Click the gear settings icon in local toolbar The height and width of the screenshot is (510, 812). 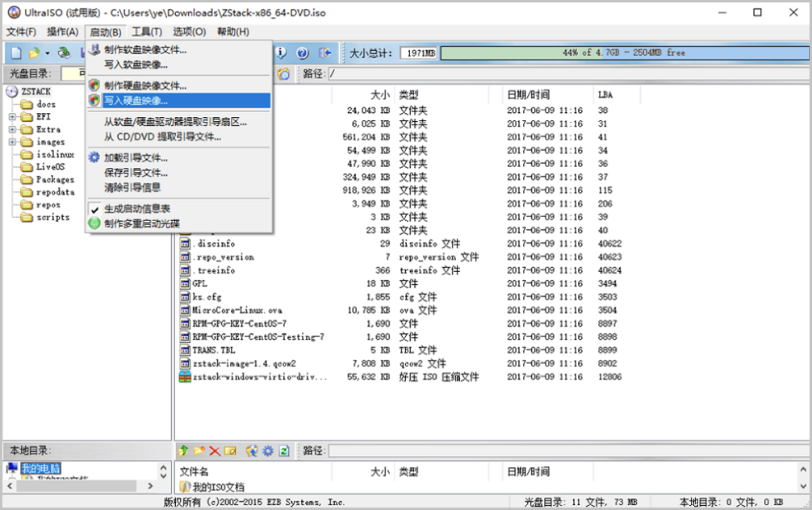click(268, 450)
